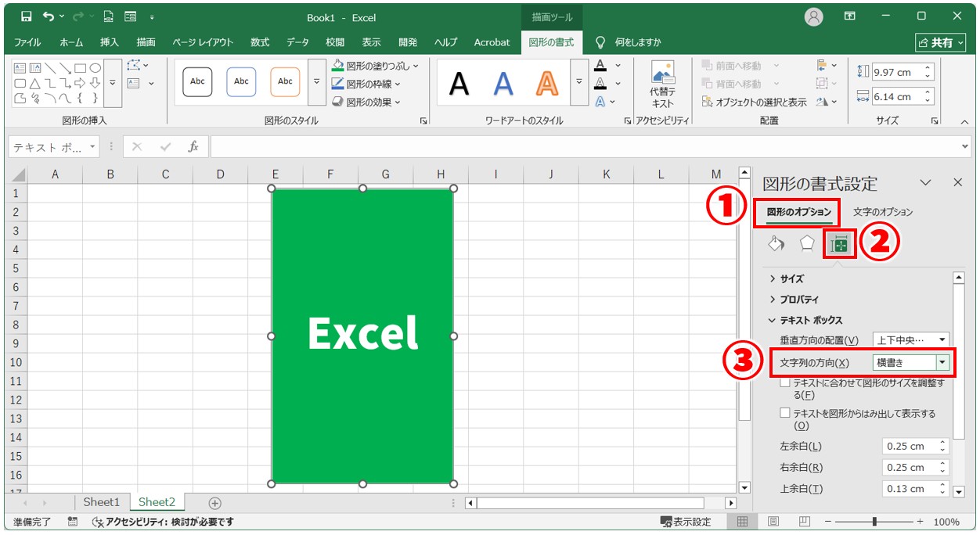Expand the shapes gallery
Image resolution: width=980 pixels, height=535 pixels.
coord(113,82)
